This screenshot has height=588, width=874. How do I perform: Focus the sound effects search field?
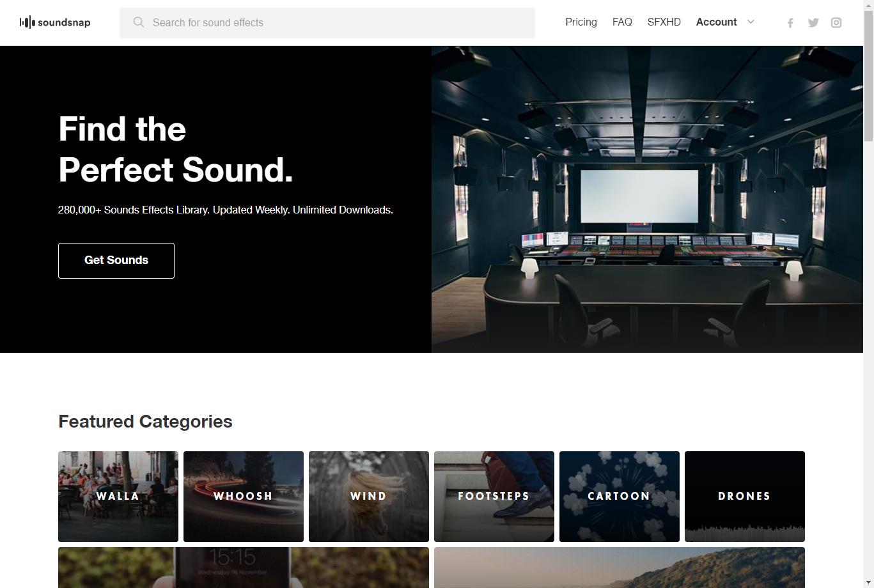(339, 23)
